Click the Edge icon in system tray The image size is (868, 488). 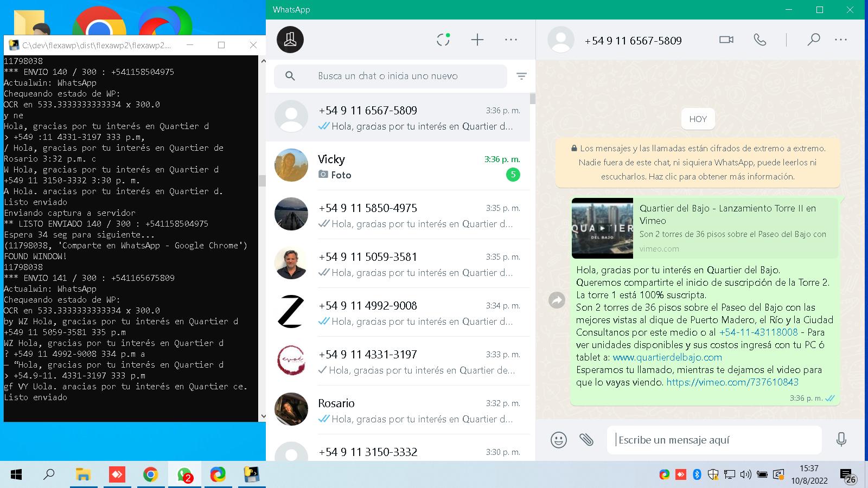click(x=665, y=475)
